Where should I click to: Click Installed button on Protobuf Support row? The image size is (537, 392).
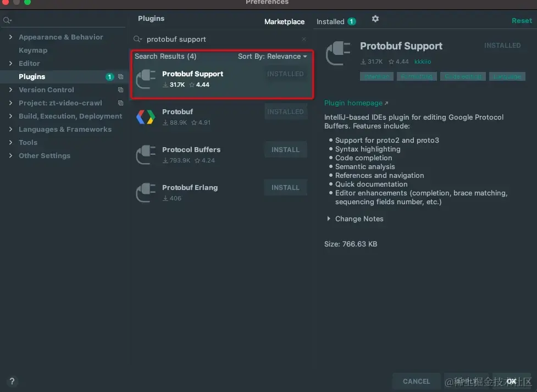[x=285, y=74]
